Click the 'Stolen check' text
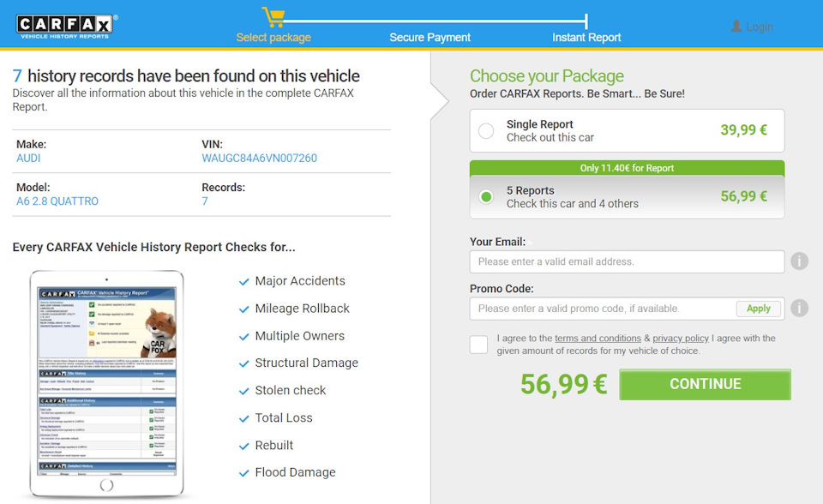 (291, 390)
